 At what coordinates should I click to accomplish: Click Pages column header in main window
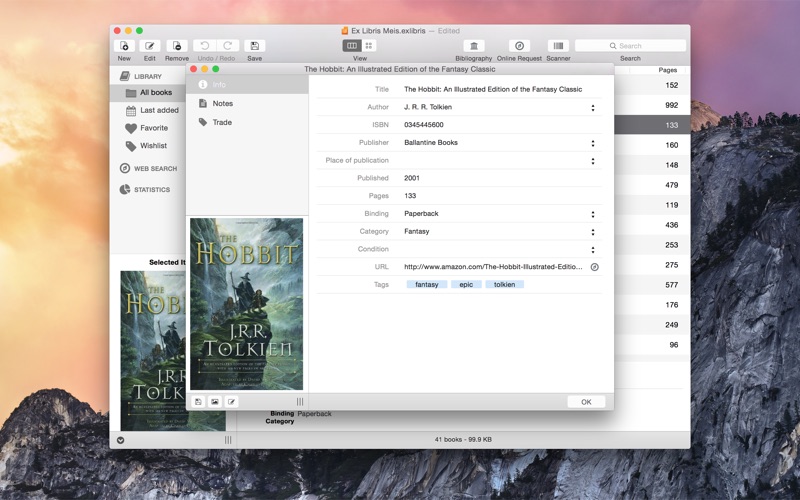click(x=667, y=70)
